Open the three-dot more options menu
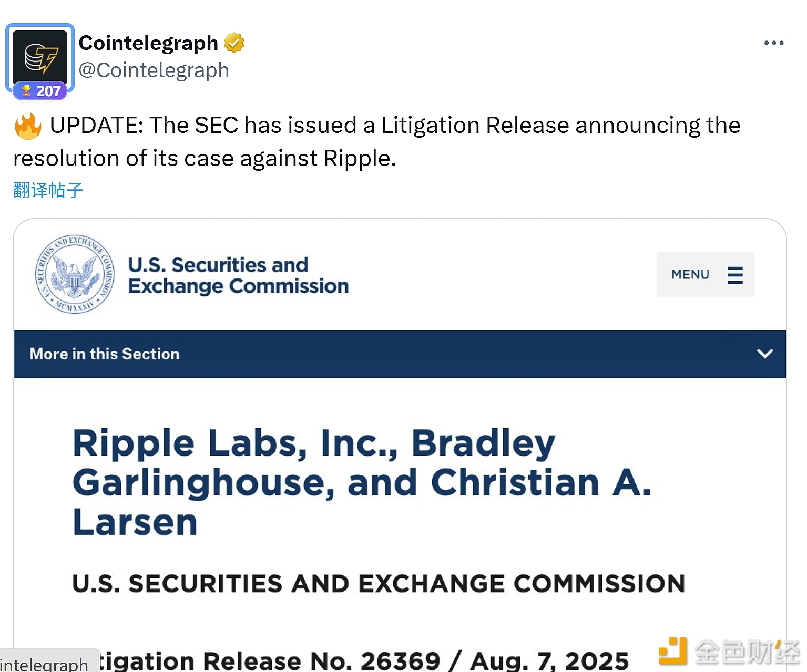 point(773,43)
